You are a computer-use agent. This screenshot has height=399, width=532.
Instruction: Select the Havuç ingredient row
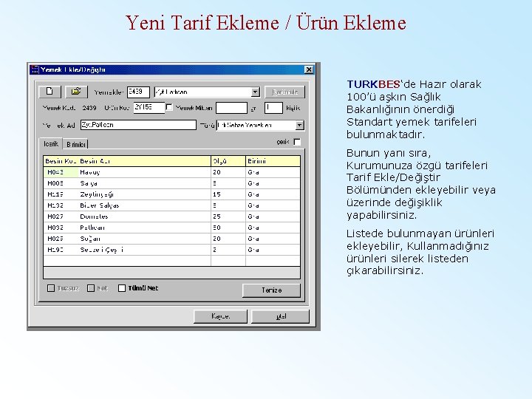pyautogui.click(x=171, y=172)
